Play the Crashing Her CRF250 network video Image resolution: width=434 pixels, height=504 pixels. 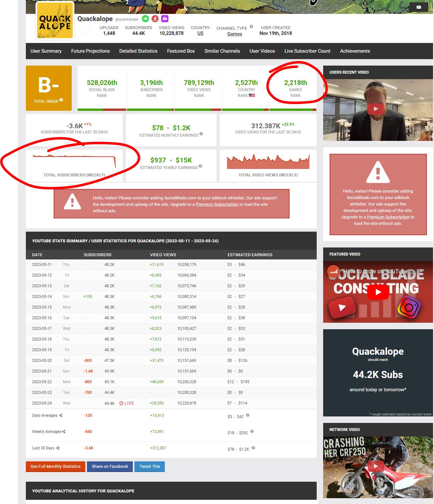(x=376, y=466)
